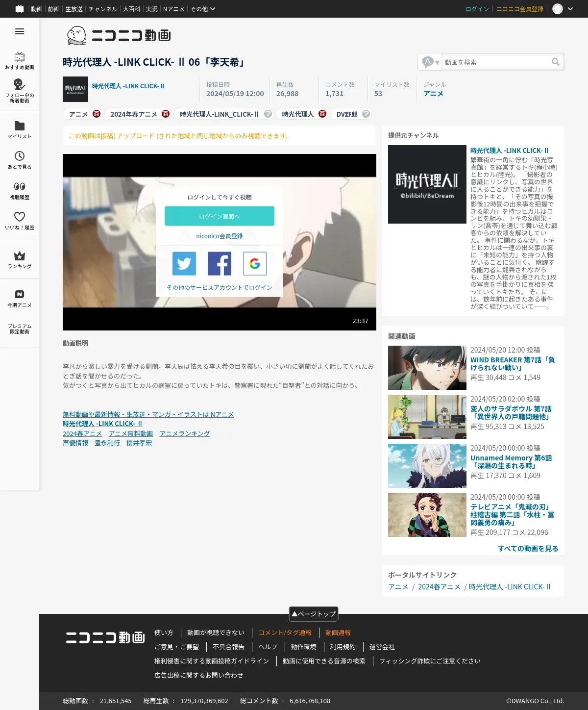Log in with Google icon
The image size is (588, 710).
255,264
